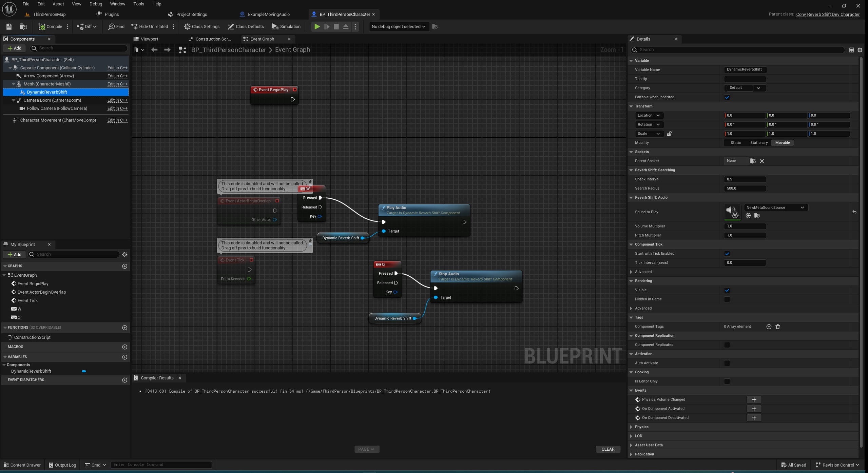Collapse the Transform section
The image size is (868, 473).
(631, 106)
